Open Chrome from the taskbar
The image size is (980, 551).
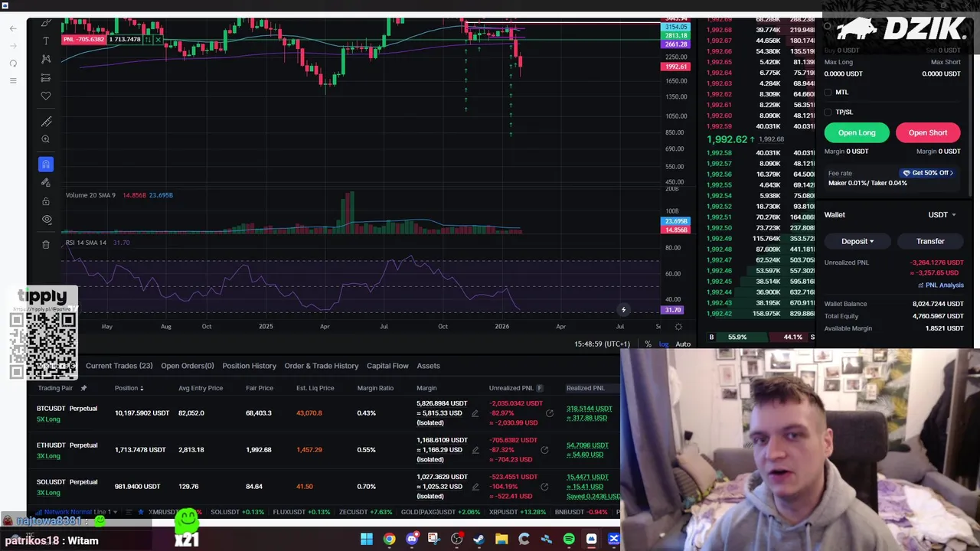pos(389,540)
